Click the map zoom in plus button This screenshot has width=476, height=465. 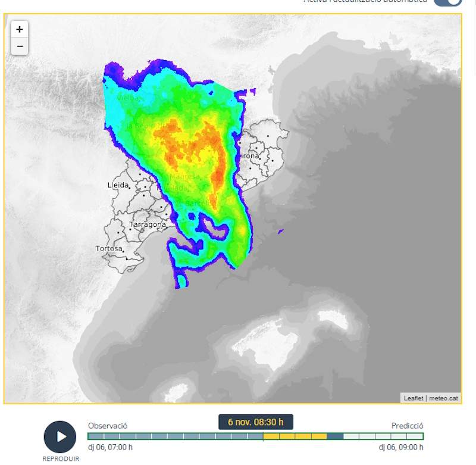[x=19, y=29]
